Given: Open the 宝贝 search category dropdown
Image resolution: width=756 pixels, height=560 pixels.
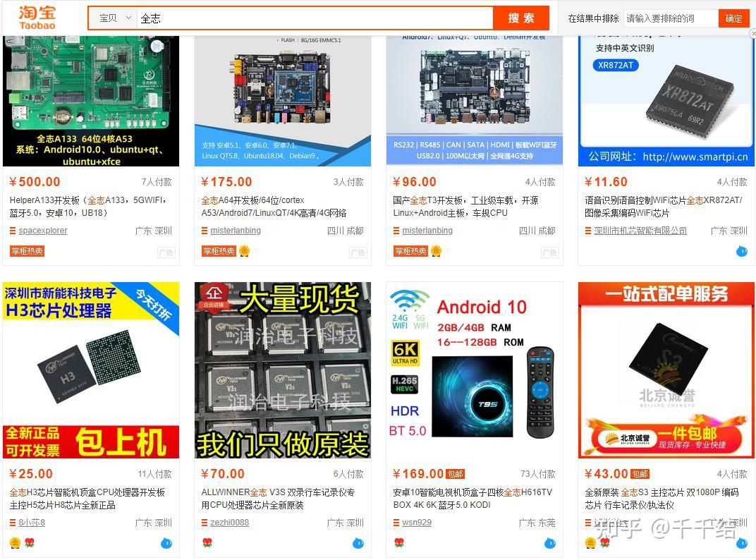Looking at the screenshot, I should pos(115,18).
